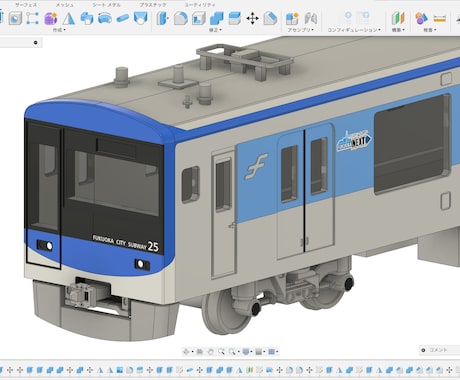
Task: Select the Zoom magnifier icon
Action: [221, 351]
